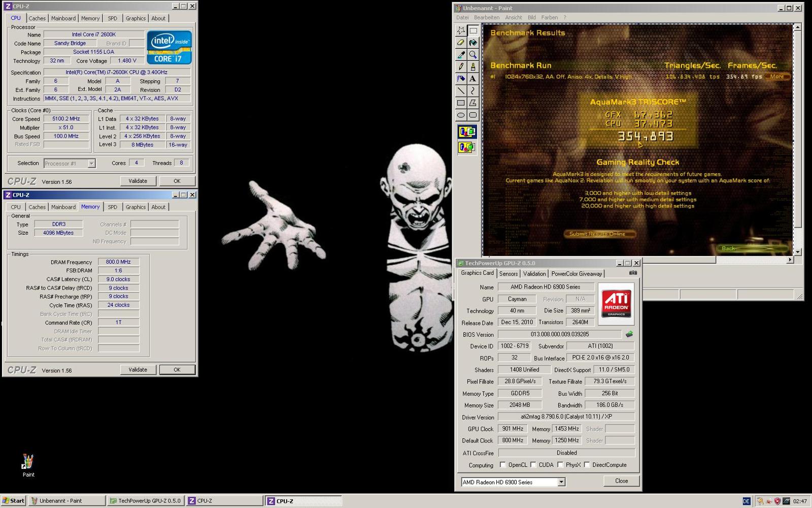The image size is (812, 508).
Task: Pick the Rectangle shape tool
Action: [461, 103]
